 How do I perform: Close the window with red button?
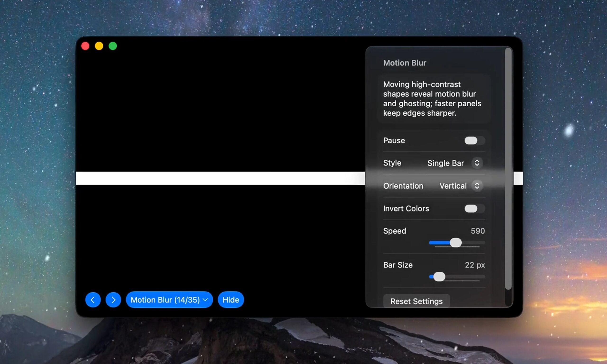(x=85, y=46)
